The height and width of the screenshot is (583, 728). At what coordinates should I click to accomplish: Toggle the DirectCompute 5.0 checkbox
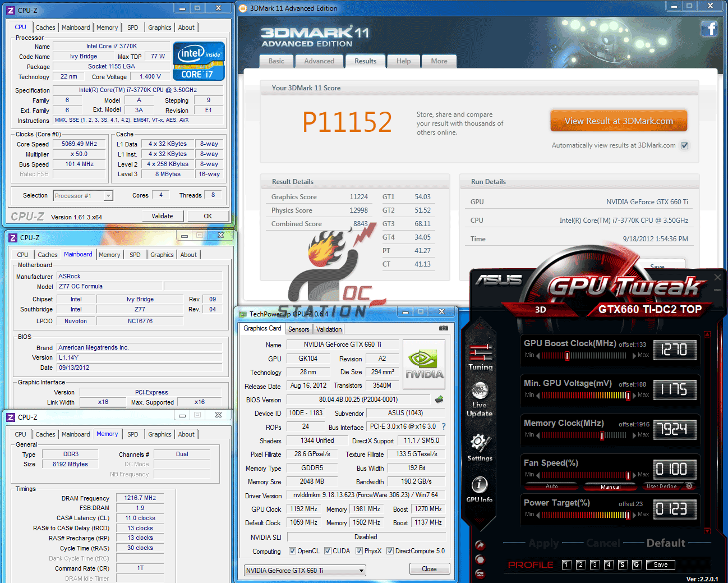point(390,551)
